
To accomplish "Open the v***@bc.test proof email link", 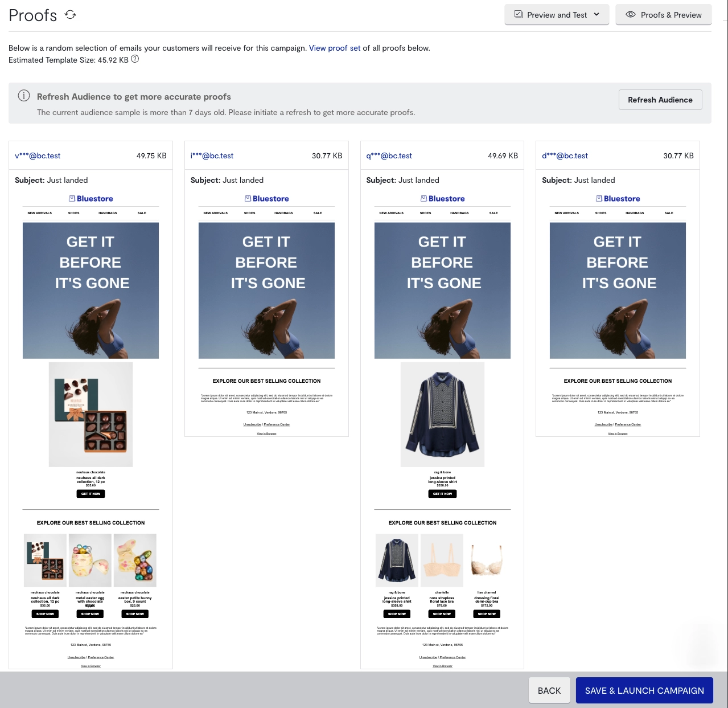I will click(x=38, y=155).
